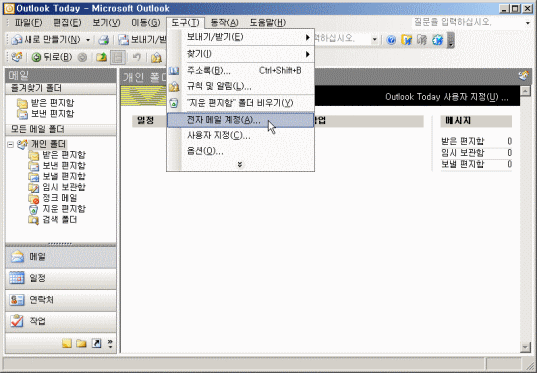This screenshot has width=537, height=373.
Task: Choose 규칙 및 알림(L)... menu item
Action: 240,86
